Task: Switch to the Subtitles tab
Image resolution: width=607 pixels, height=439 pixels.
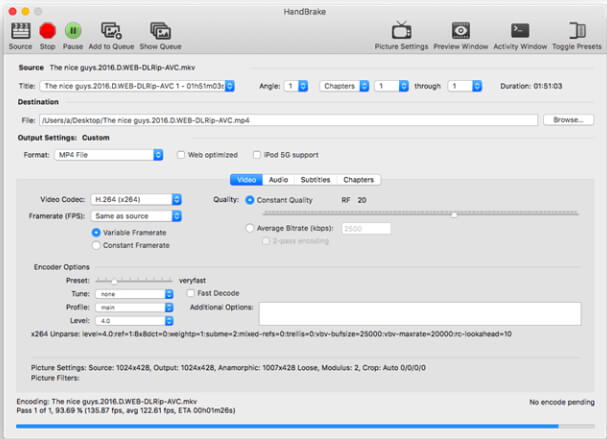Action: [x=315, y=180]
